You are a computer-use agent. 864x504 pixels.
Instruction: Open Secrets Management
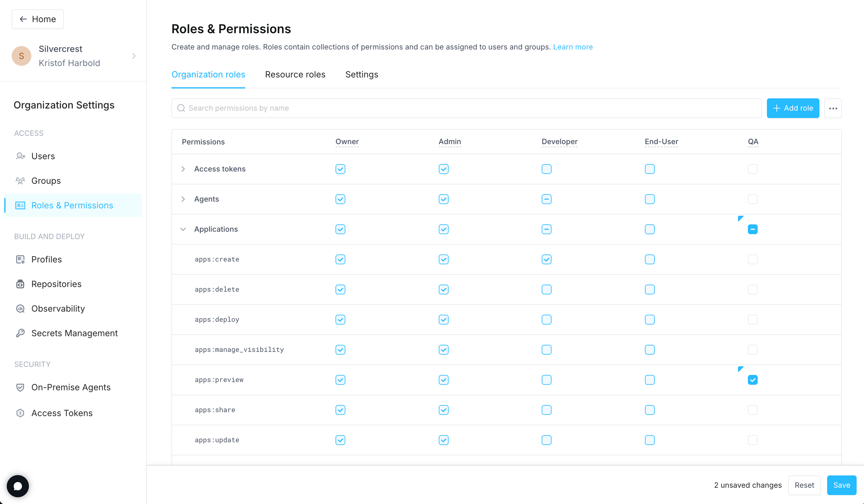(x=74, y=333)
